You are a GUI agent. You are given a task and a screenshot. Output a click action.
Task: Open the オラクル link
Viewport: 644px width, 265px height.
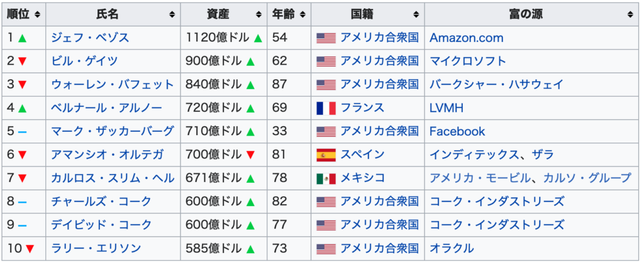[452, 248]
